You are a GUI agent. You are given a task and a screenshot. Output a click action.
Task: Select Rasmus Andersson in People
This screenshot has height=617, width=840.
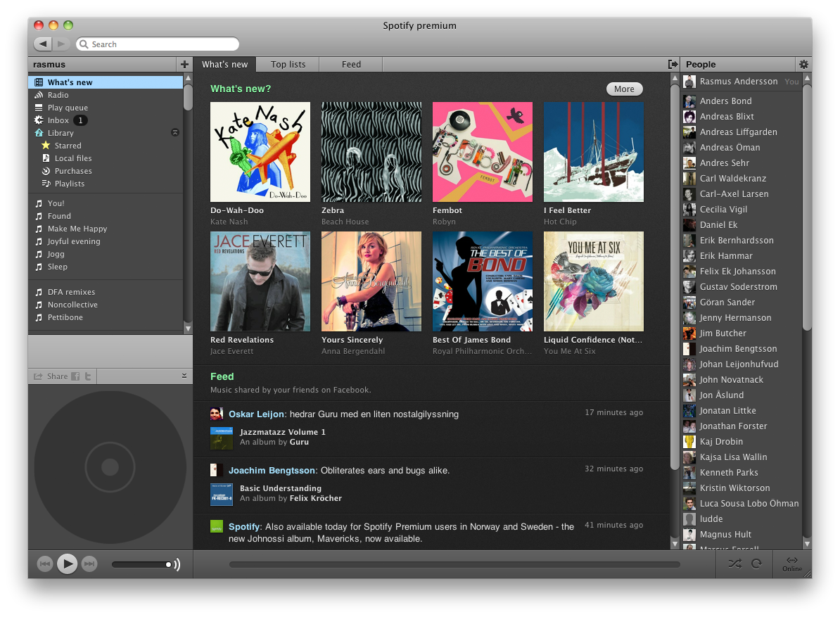(742, 82)
